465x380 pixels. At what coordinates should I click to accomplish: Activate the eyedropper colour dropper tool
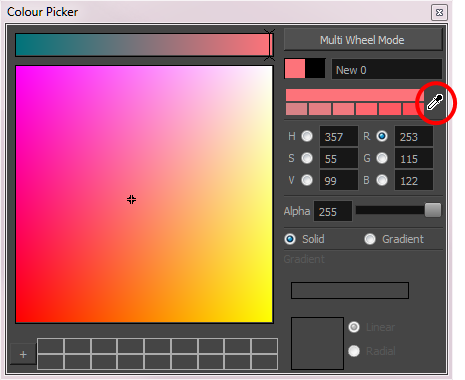point(435,102)
